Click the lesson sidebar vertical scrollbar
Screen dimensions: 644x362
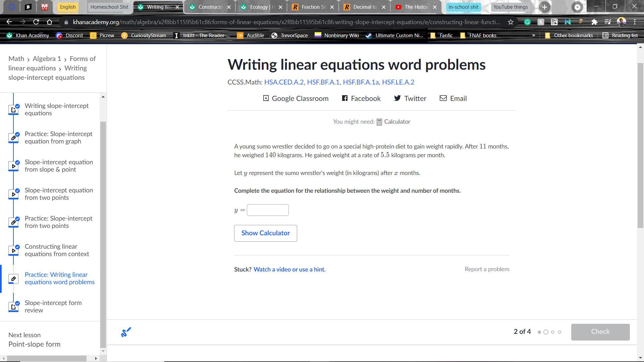(x=103, y=235)
